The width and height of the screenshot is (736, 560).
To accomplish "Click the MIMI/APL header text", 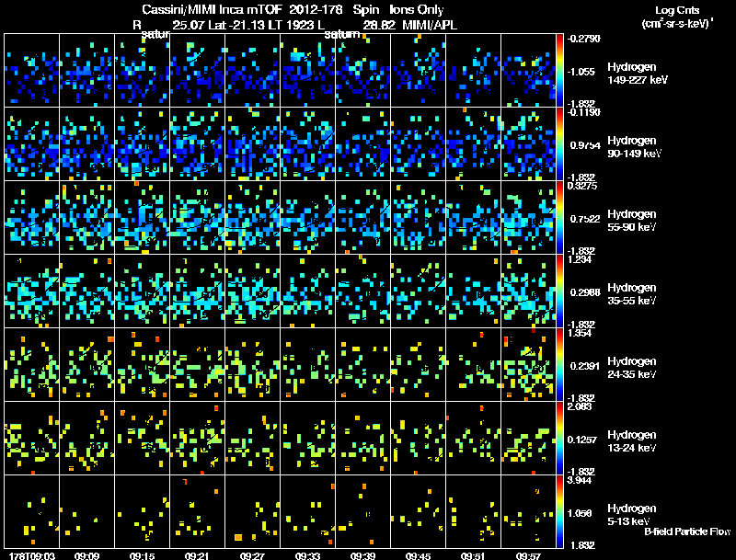I will point(430,25).
